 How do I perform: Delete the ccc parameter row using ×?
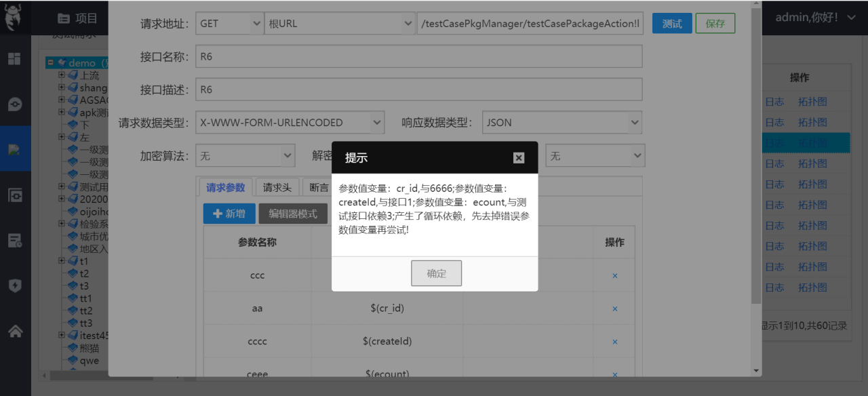615,275
